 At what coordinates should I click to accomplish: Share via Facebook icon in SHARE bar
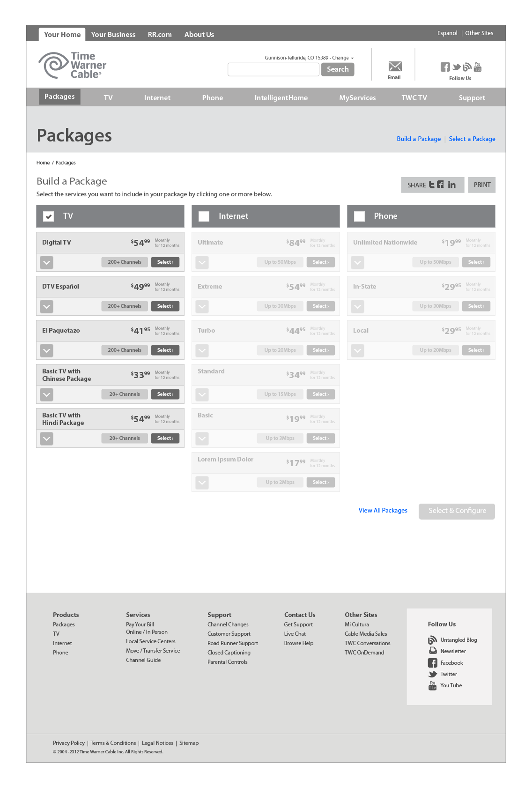pyautogui.click(x=440, y=185)
